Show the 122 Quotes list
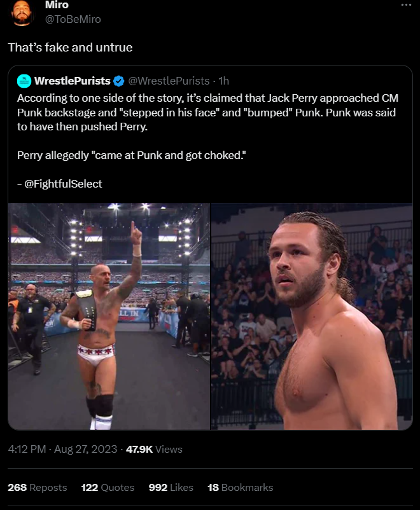 coord(108,487)
